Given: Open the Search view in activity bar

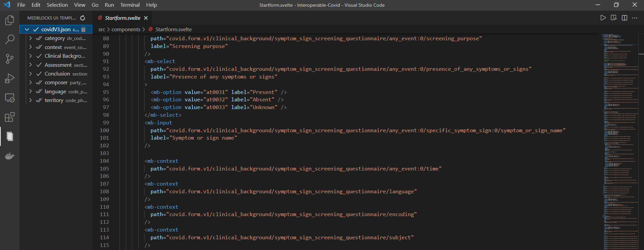Looking at the screenshot, I should 10,40.
